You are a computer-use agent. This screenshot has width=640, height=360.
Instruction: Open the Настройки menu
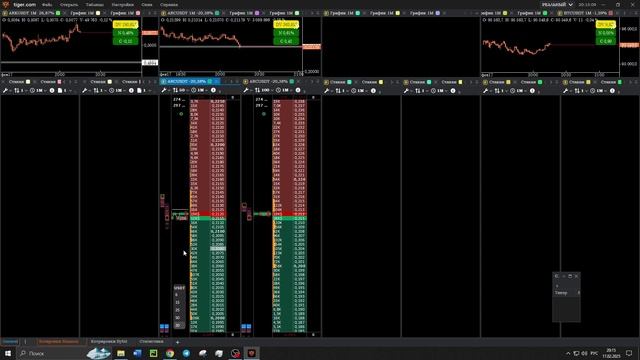click(x=122, y=4)
